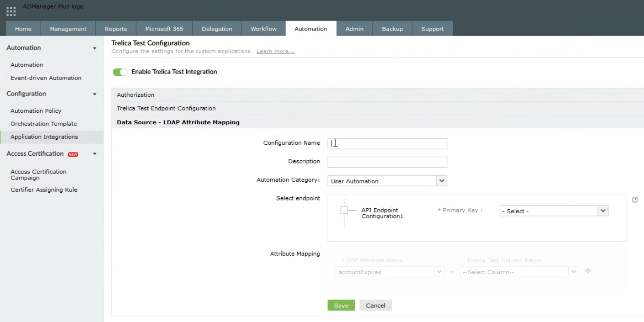644x322 pixels.
Task: Select the Automation tab
Action: tap(311, 29)
